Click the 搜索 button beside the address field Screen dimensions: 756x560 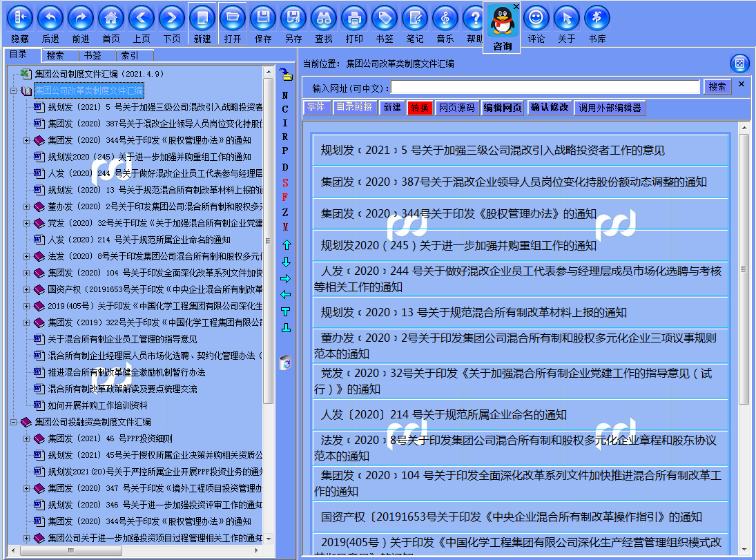click(x=717, y=86)
